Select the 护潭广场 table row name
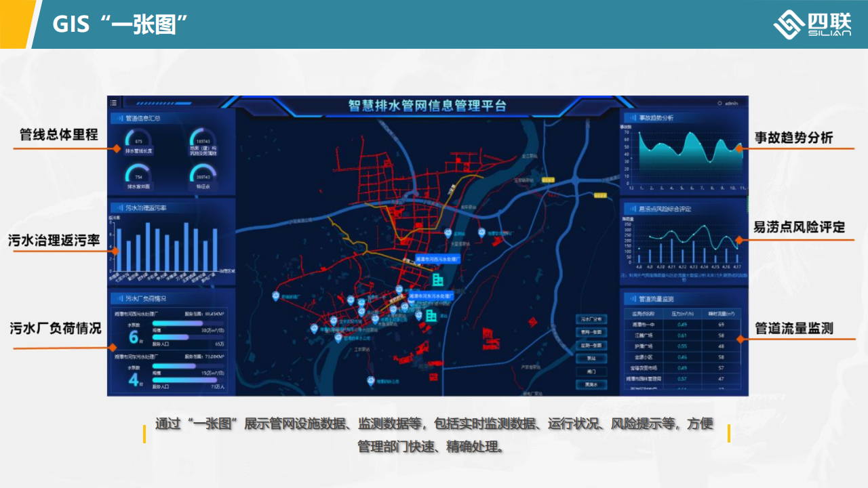Viewport: 868px width, 488px height. coord(643,346)
